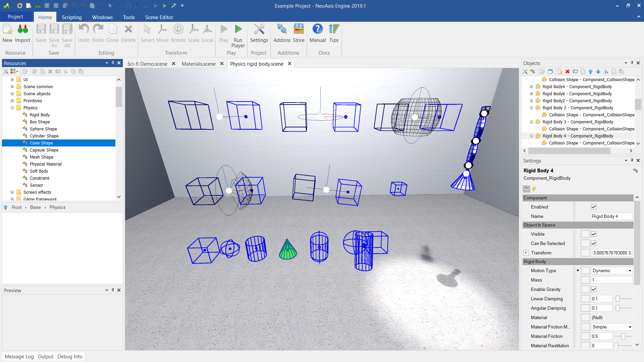Click Root in the breadcrumb path
The width and height of the screenshot is (644, 362).
tap(17, 207)
